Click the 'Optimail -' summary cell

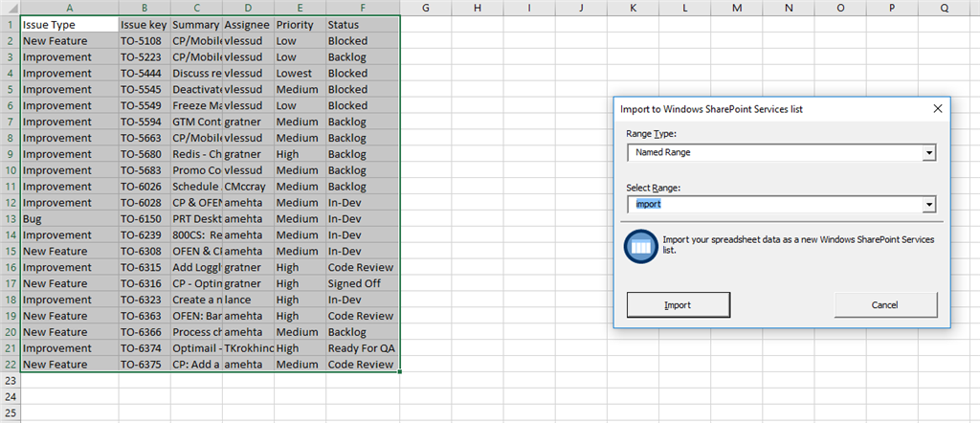196,348
